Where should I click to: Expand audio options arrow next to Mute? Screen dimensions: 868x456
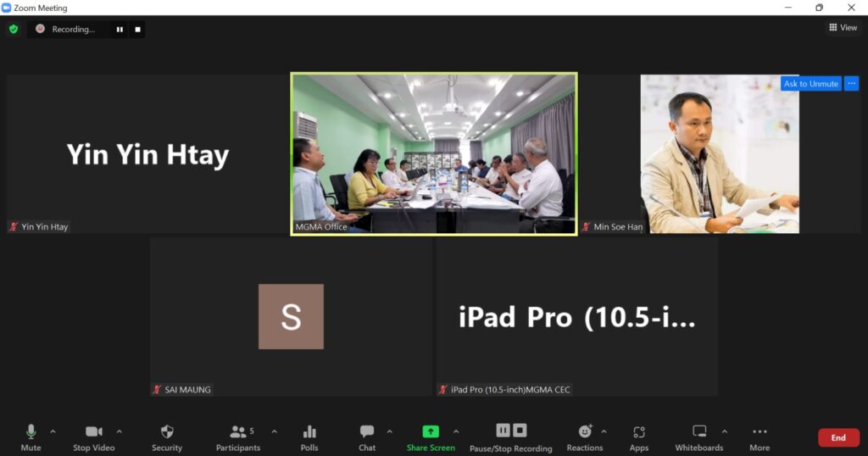click(x=53, y=431)
